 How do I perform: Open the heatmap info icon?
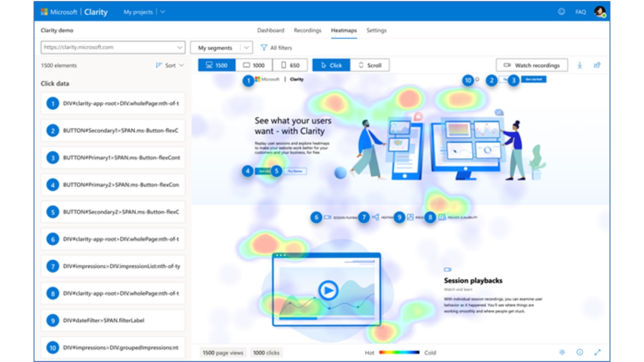click(x=580, y=352)
